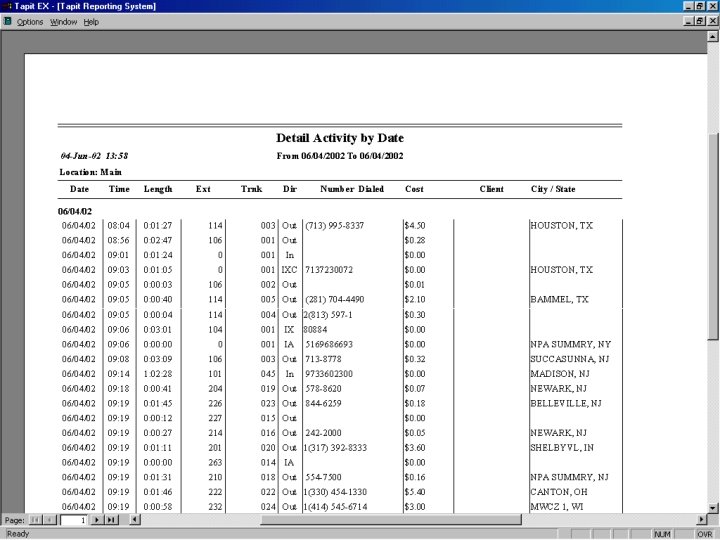
Task: Click the number 1(317) 392-8333
Action: click(x=335, y=448)
